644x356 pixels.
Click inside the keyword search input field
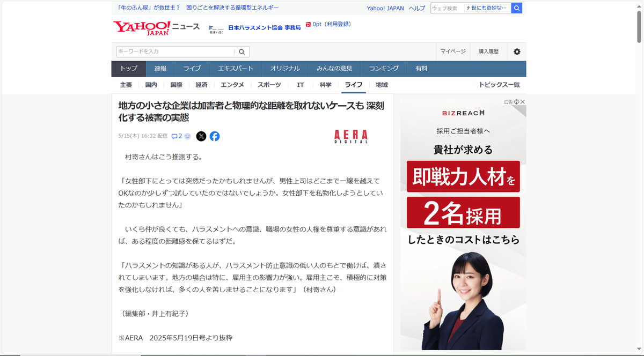click(x=172, y=51)
